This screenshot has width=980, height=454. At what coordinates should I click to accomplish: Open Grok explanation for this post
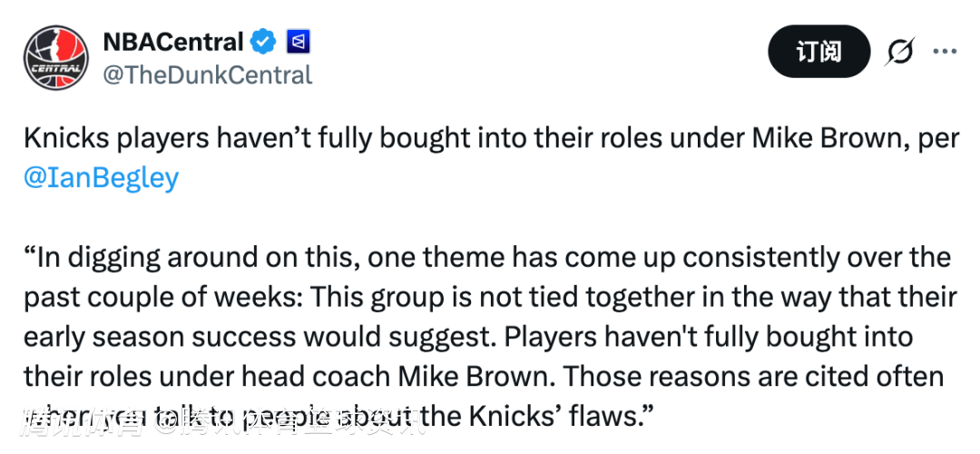click(899, 52)
